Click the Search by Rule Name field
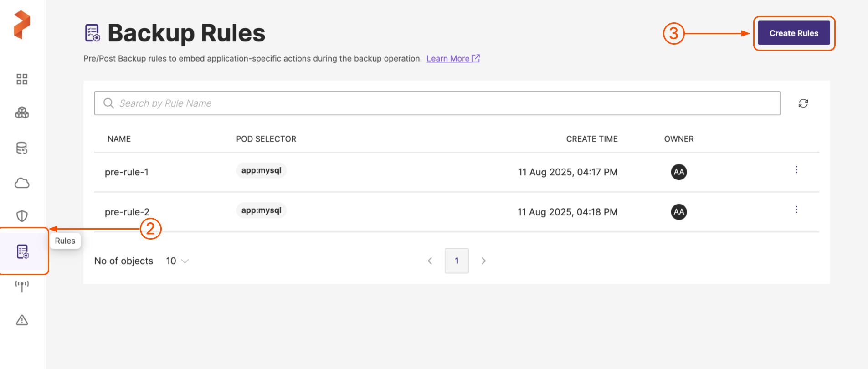Image resolution: width=868 pixels, height=369 pixels. pyautogui.click(x=437, y=103)
